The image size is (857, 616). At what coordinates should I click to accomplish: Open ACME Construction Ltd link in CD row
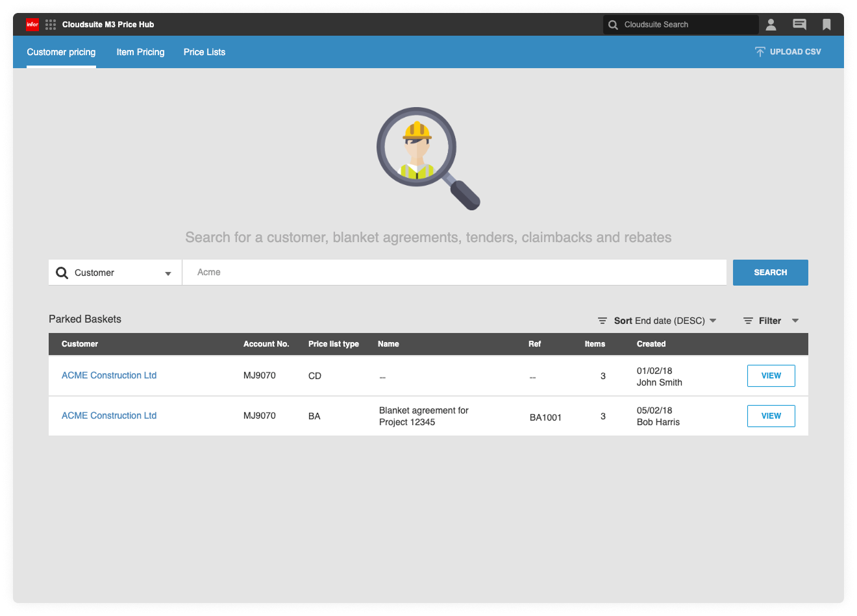tap(109, 375)
